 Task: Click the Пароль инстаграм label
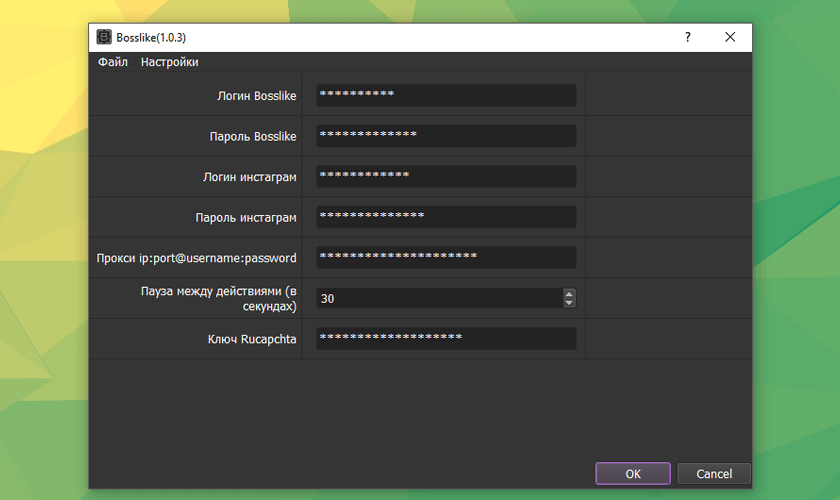[x=246, y=218]
